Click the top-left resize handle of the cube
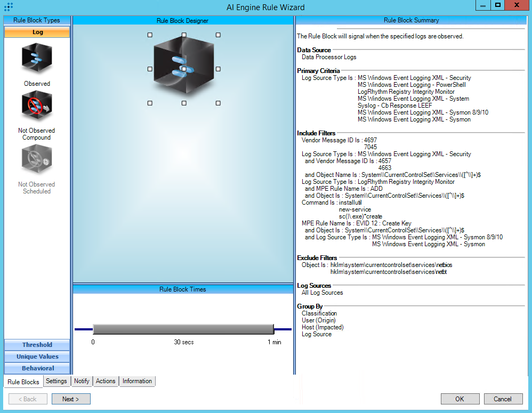Image resolution: width=532 pixels, height=413 pixels. pyautogui.click(x=150, y=35)
